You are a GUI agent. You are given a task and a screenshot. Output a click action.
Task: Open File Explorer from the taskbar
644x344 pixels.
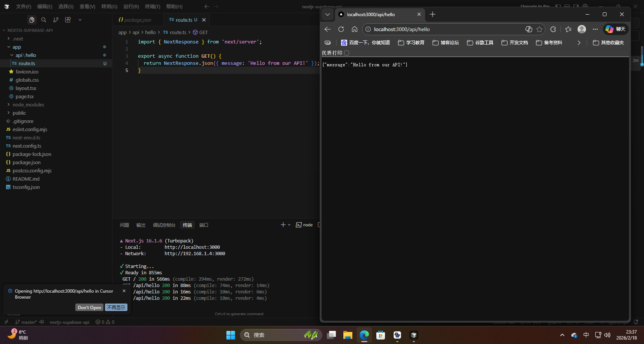pos(348,335)
